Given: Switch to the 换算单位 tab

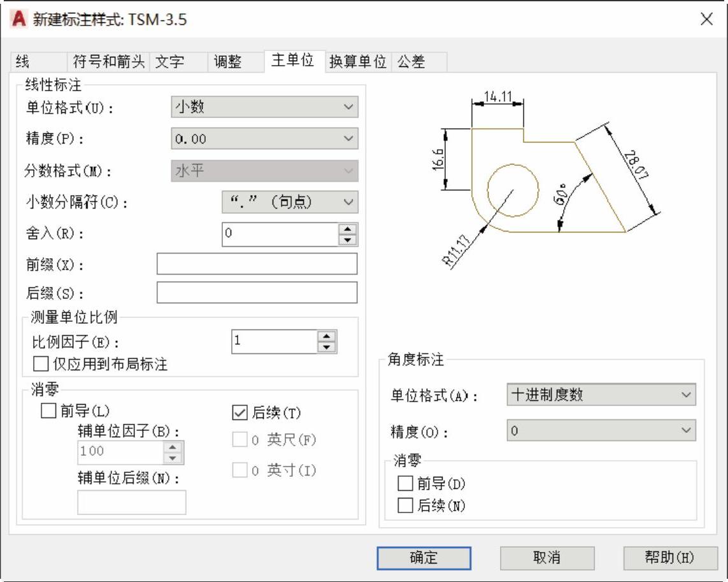Looking at the screenshot, I should pos(357,62).
